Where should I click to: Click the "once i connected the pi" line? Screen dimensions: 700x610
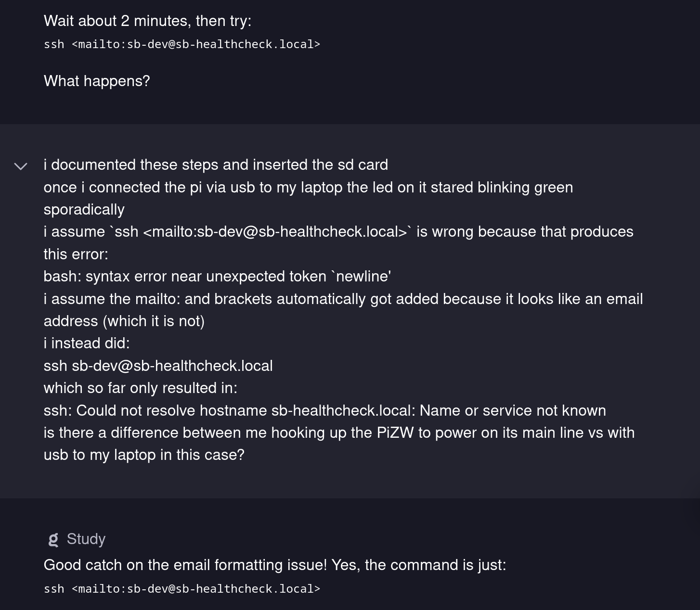click(308, 187)
